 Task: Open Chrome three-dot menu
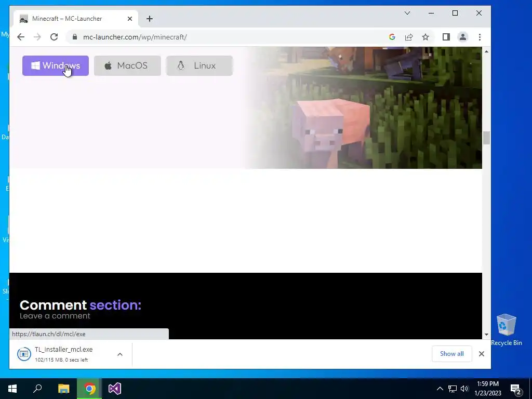480,37
